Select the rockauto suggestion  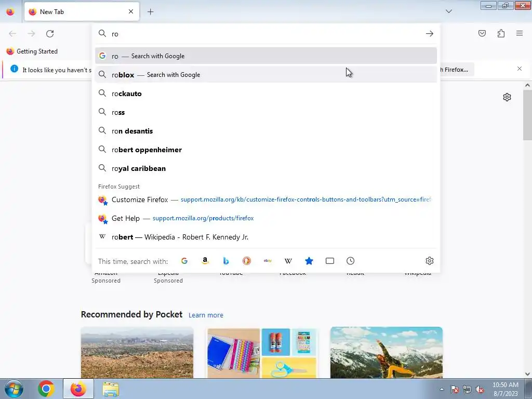(266, 94)
